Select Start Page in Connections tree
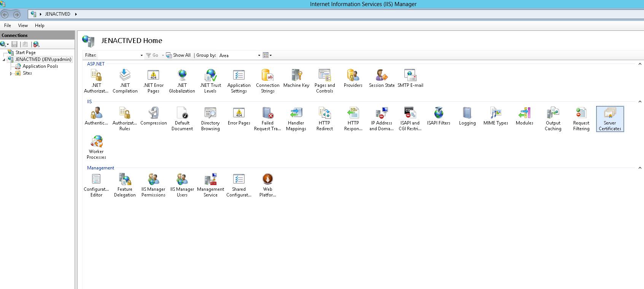This screenshot has height=289, width=644. click(x=25, y=53)
